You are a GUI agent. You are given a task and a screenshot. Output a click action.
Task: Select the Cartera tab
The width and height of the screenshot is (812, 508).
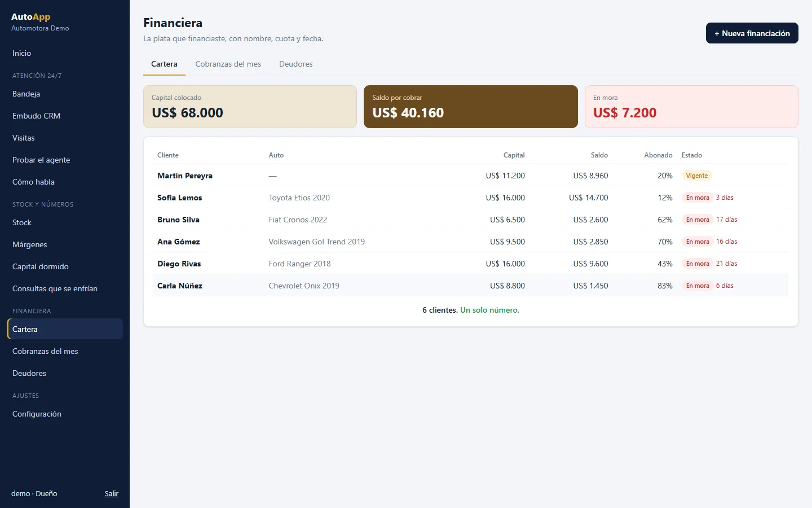164,64
